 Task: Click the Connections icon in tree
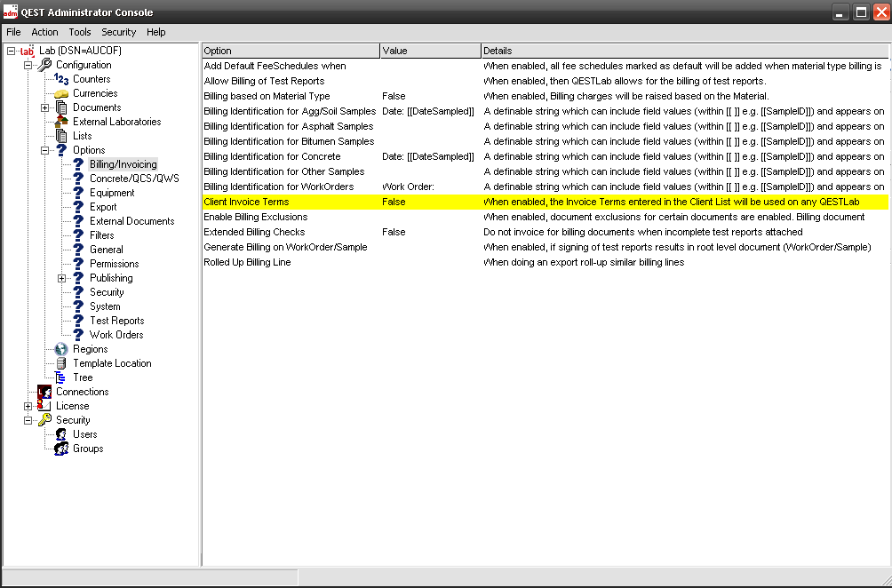[x=44, y=392]
